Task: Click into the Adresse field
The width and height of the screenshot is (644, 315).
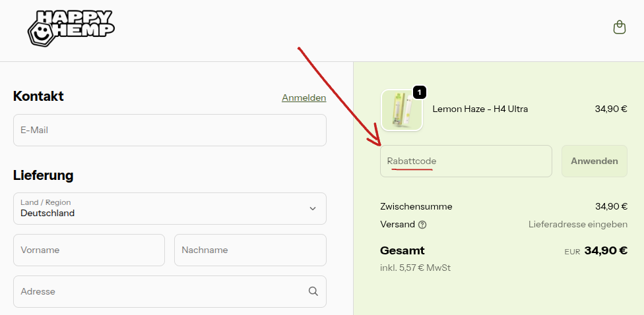Action: click(x=170, y=291)
